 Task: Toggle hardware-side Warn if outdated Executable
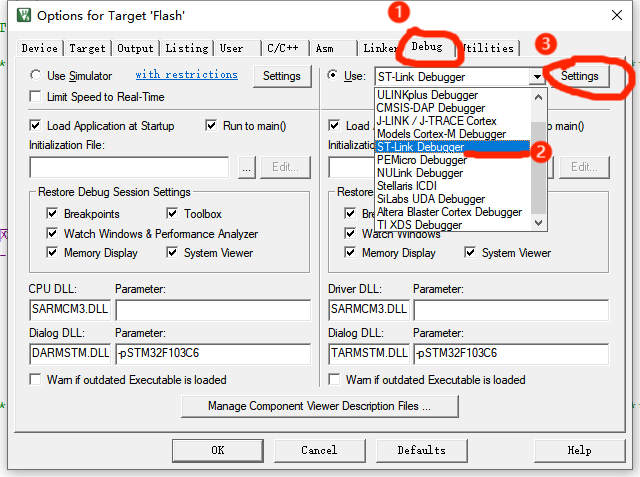[x=334, y=379]
